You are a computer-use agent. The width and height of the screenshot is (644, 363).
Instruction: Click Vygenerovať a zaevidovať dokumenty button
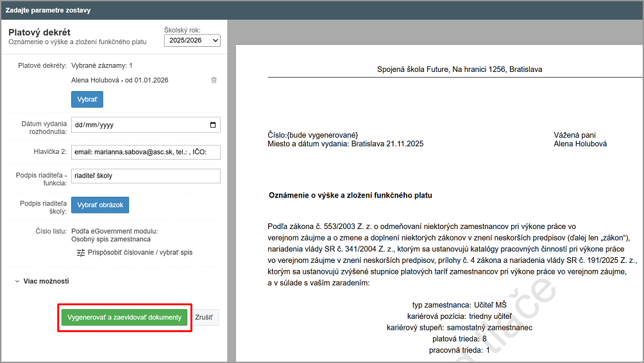pyautogui.click(x=125, y=317)
